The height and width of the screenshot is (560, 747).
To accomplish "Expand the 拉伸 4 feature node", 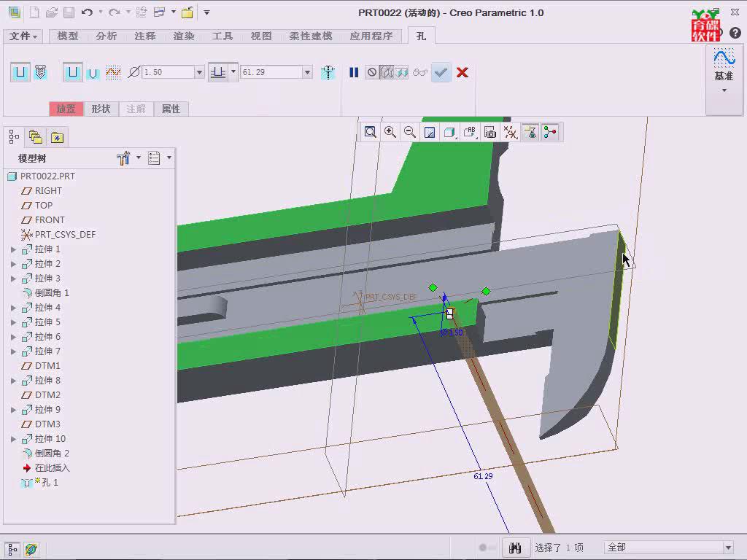I will (x=13, y=308).
